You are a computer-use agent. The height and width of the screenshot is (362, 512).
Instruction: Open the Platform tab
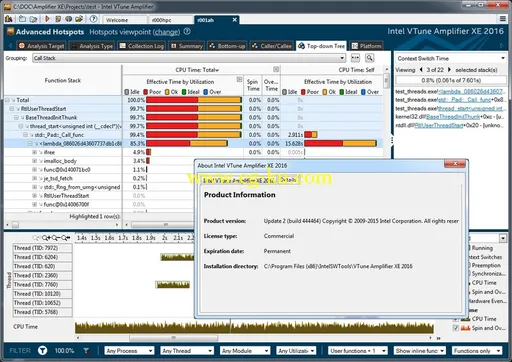click(366, 46)
